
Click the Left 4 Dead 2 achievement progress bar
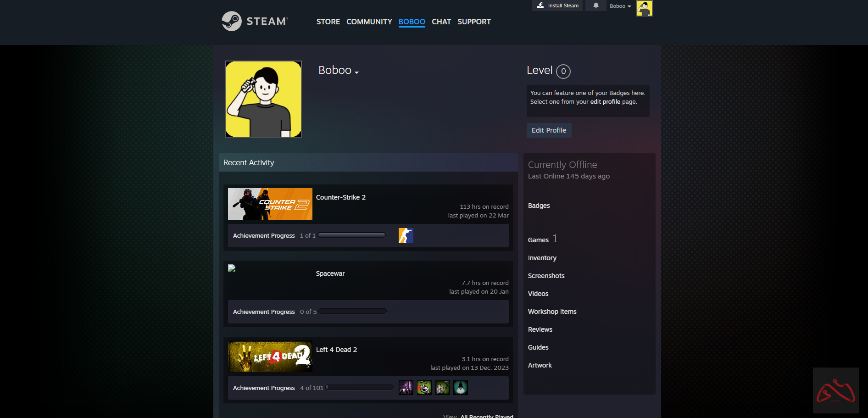(x=360, y=388)
